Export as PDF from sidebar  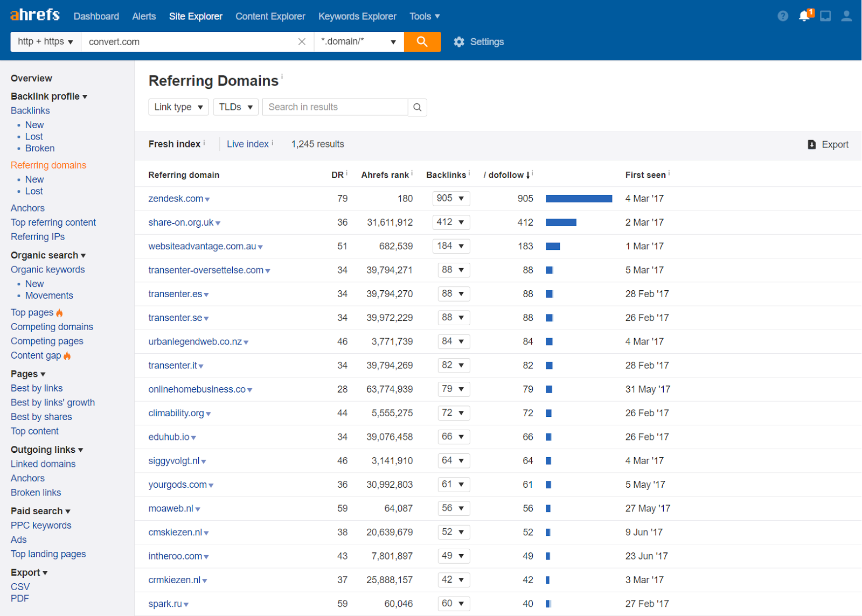coord(20,599)
